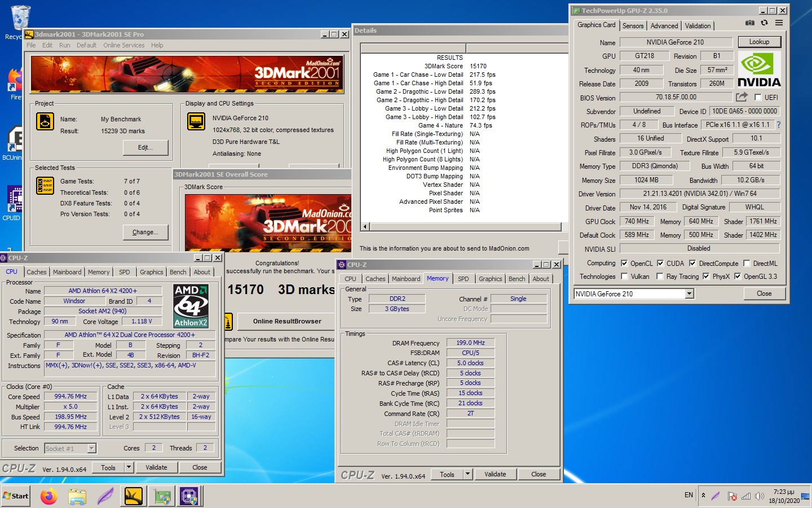
Task: Click the purple feather tray icon
Action: point(716,496)
